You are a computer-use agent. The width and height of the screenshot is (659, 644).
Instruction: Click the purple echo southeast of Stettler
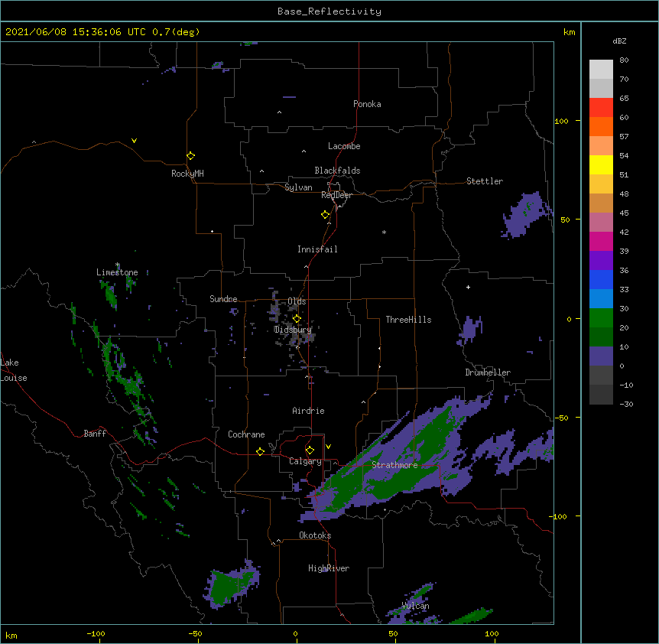point(524,214)
